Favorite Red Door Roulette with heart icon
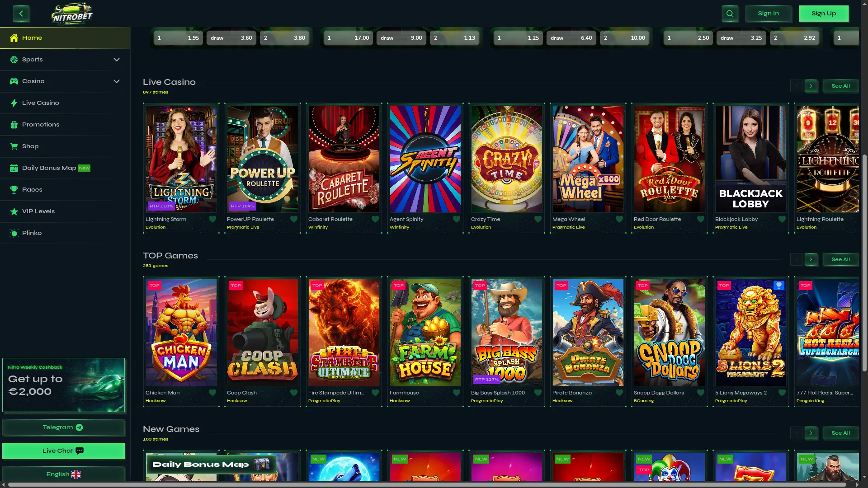This screenshot has width=868, height=488. (701, 219)
